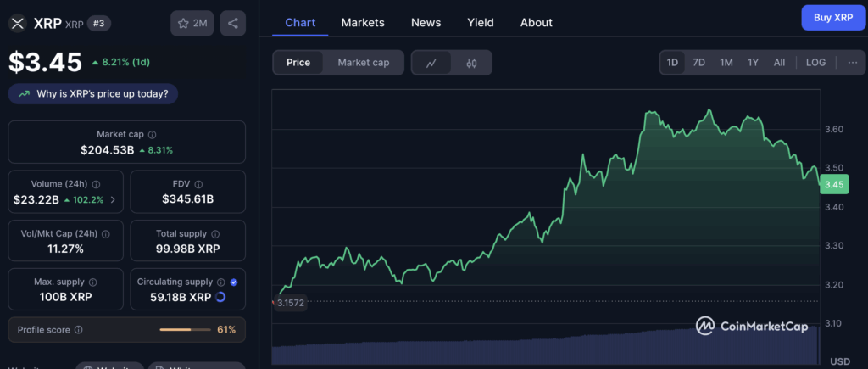Image resolution: width=868 pixels, height=369 pixels.
Task: Click Circulating supply info icon
Action: tap(221, 282)
